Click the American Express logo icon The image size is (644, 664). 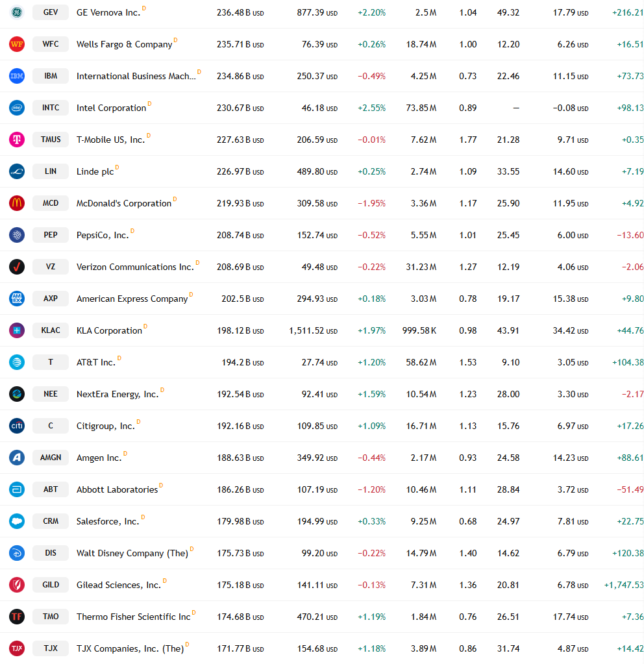click(x=17, y=298)
